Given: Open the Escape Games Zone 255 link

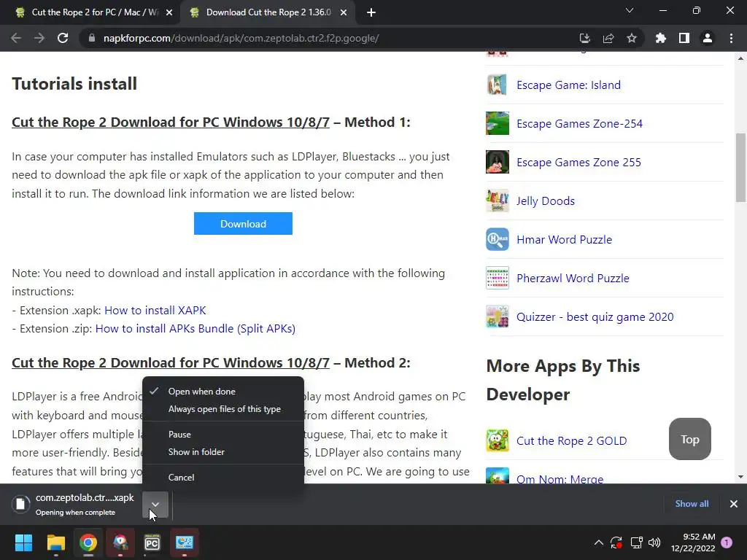Looking at the screenshot, I should click(578, 163).
